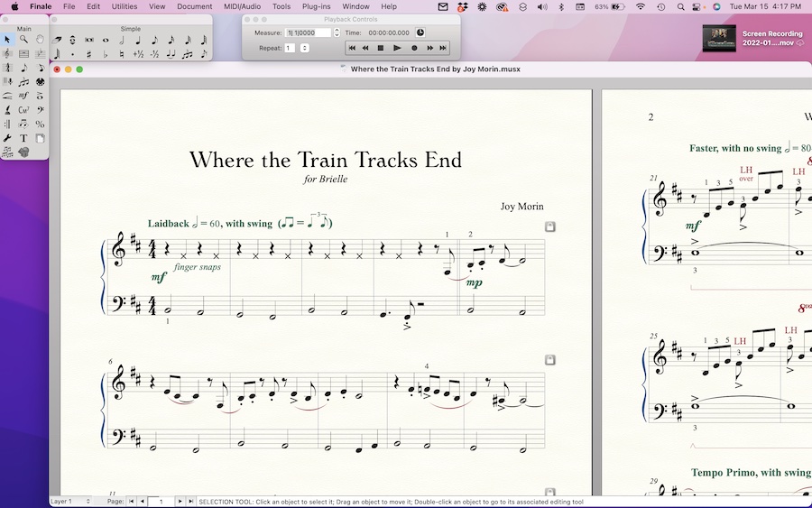Viewport: 812px width, 508px height.
Task: Open the Layer 1 dropdown
Action: (70, 501)
